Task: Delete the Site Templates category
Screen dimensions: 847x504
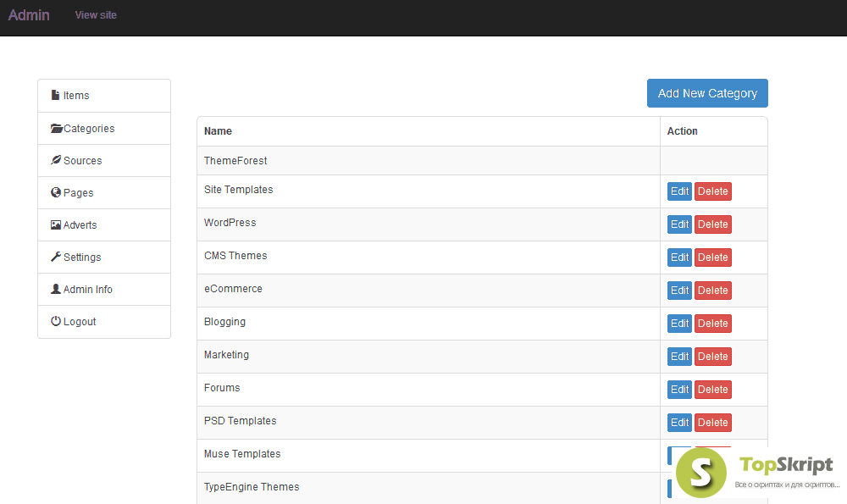Action: coord(712,191)
